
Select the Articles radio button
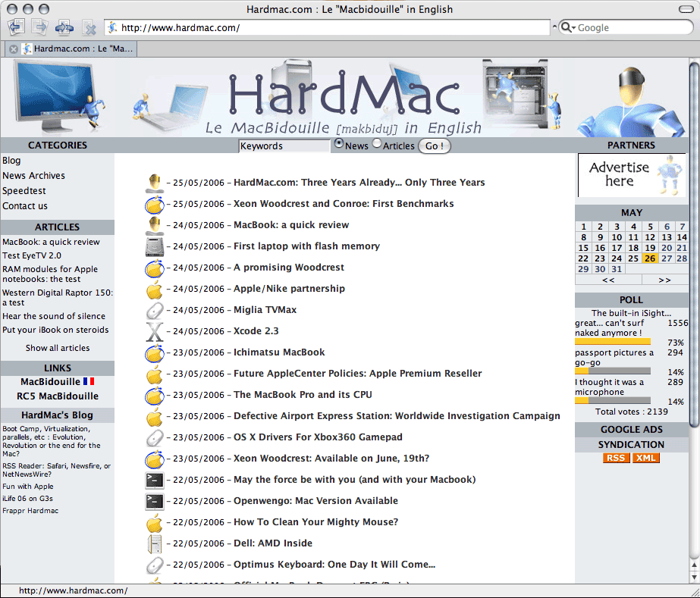point(377,144)
